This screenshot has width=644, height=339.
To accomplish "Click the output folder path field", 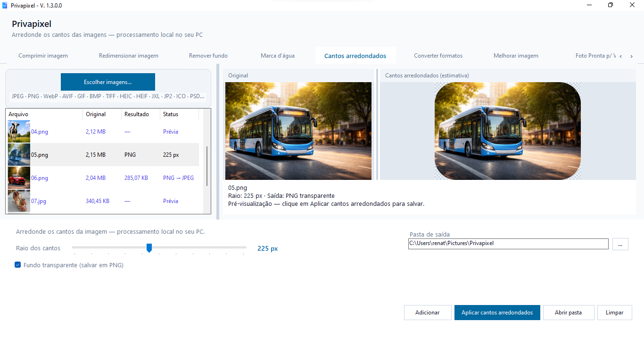I will click(508, 244).
